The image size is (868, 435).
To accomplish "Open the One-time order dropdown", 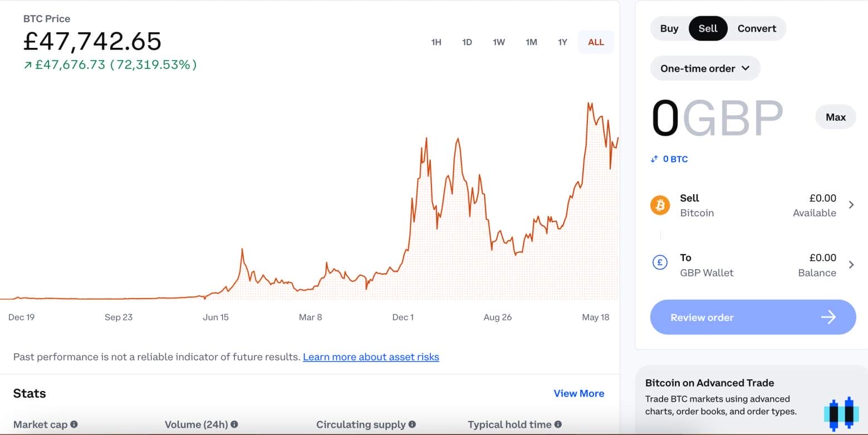I will point(705,68).
